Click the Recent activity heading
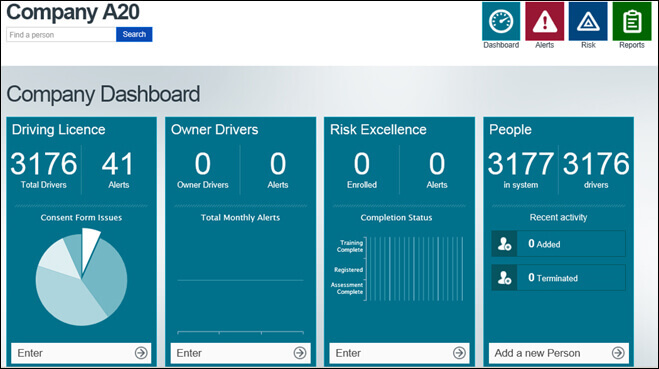The height and width of the screenshot is (369, 659). 559,217
